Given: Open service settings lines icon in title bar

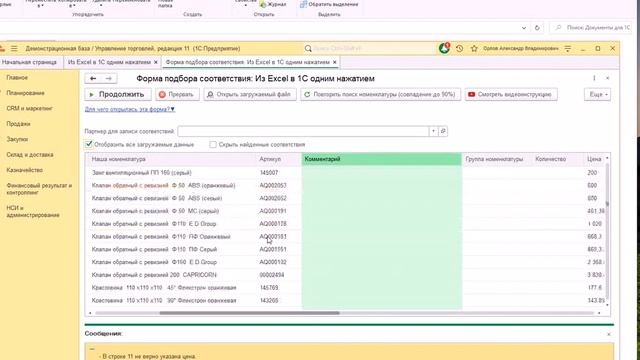Looking at the screenshot, I should pyautogui.click(x=568, y=49).
